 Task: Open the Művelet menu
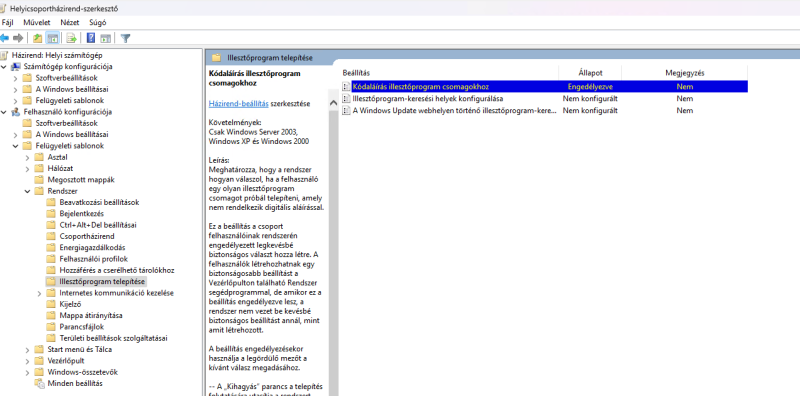[37, 22]
